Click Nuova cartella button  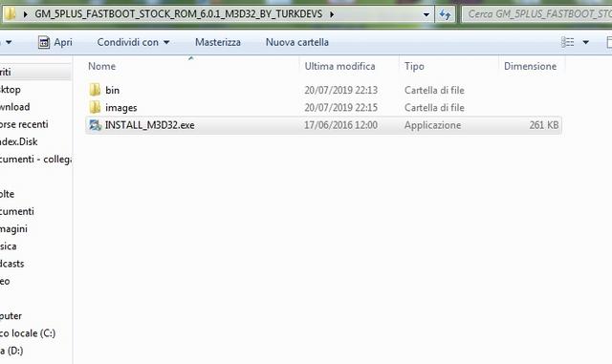297,42
